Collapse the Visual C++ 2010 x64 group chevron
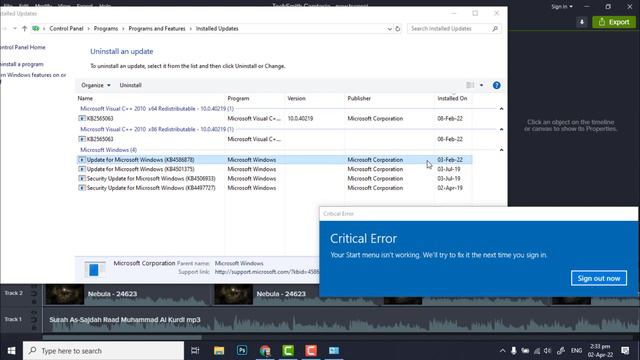640x360 pixels. pyautogui.click(x=501, y=109)
